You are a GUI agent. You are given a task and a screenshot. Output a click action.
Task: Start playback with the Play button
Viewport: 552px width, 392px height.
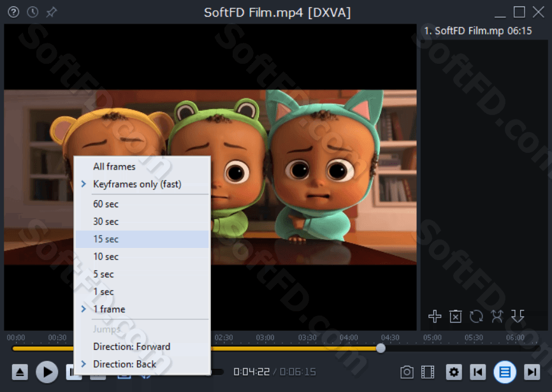coord(47,372)
